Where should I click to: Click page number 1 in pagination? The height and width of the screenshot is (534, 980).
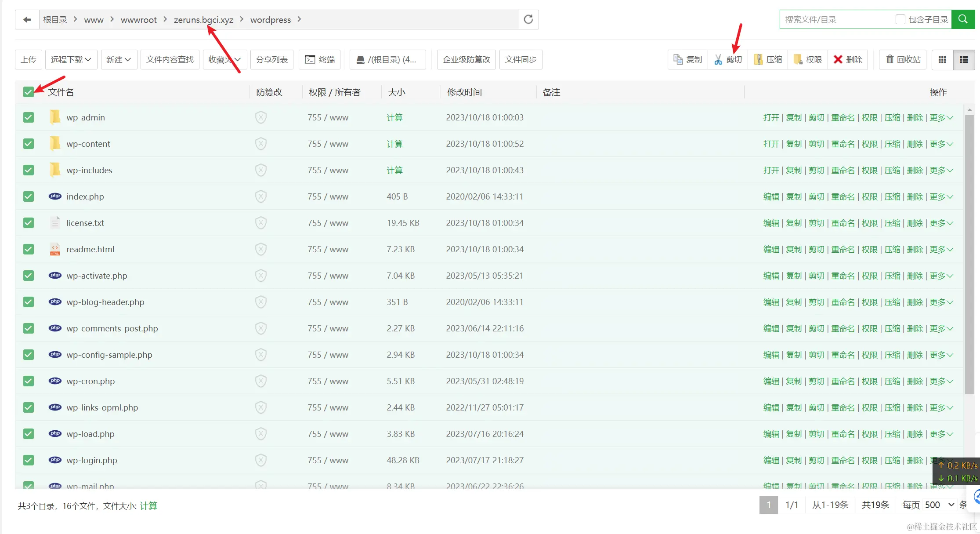click(769, 505)
